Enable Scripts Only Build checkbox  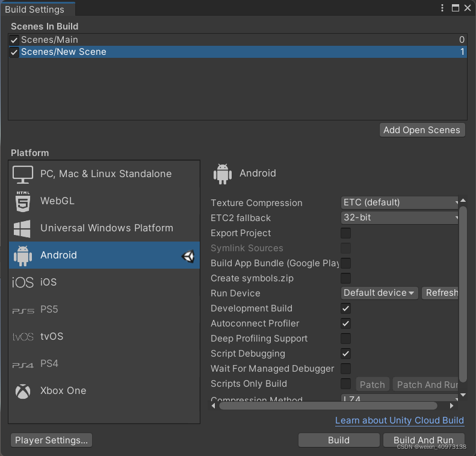pyautogui.click(x=345, y=384)
